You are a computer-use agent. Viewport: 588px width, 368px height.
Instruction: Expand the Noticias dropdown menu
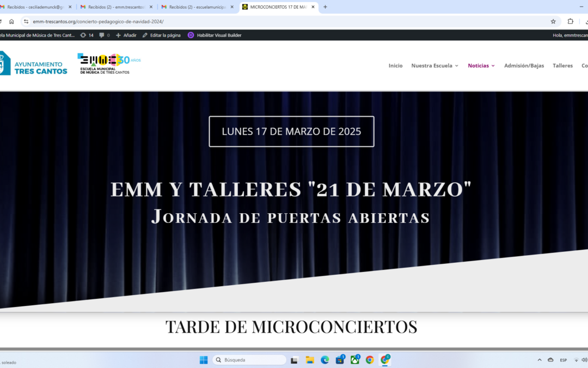[x=481, y=65]
